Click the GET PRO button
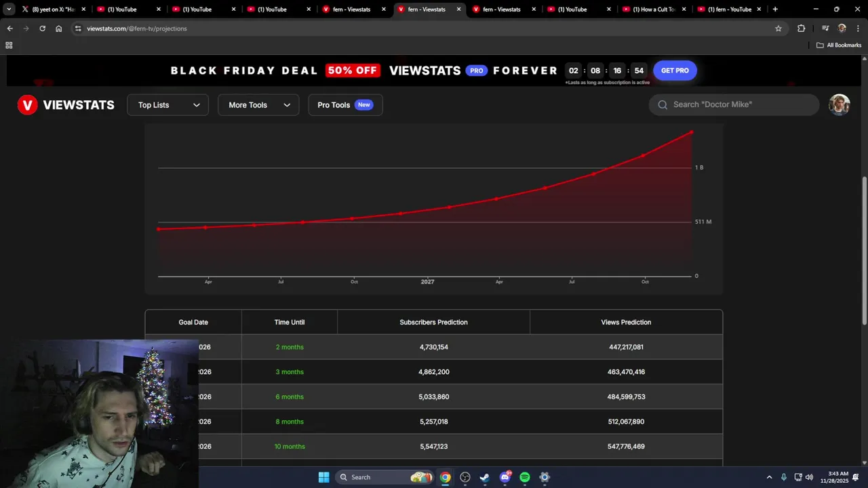Viewport: 868px width, 488px height. tap(675, 70)
